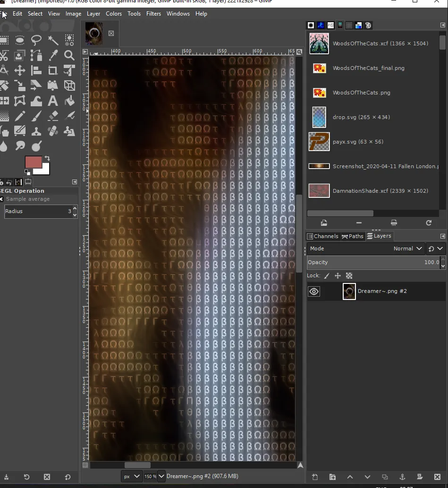Toggle lock alpha channel
Viewport: 448px width, 488px height.
pyautogui.click(x=349, y=276)
